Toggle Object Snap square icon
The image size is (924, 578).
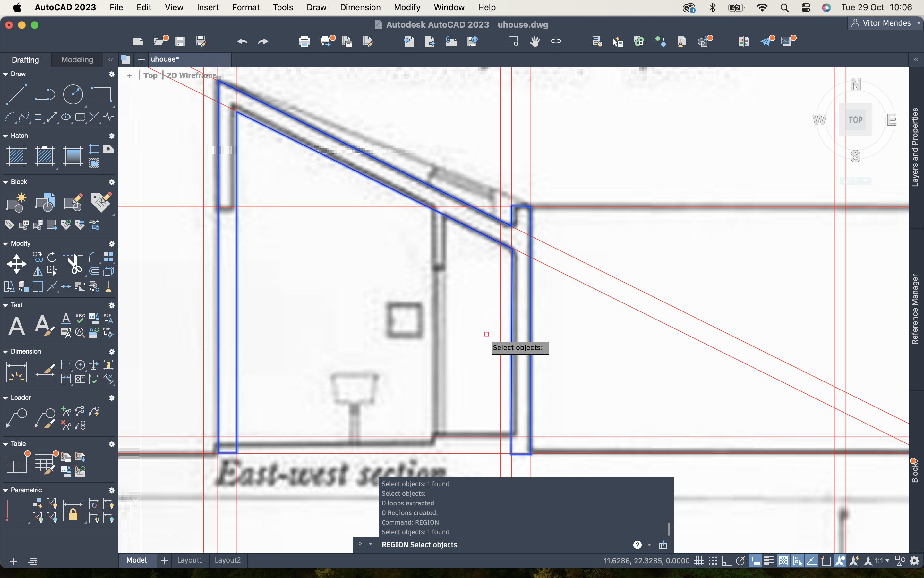tap(826, 561)
